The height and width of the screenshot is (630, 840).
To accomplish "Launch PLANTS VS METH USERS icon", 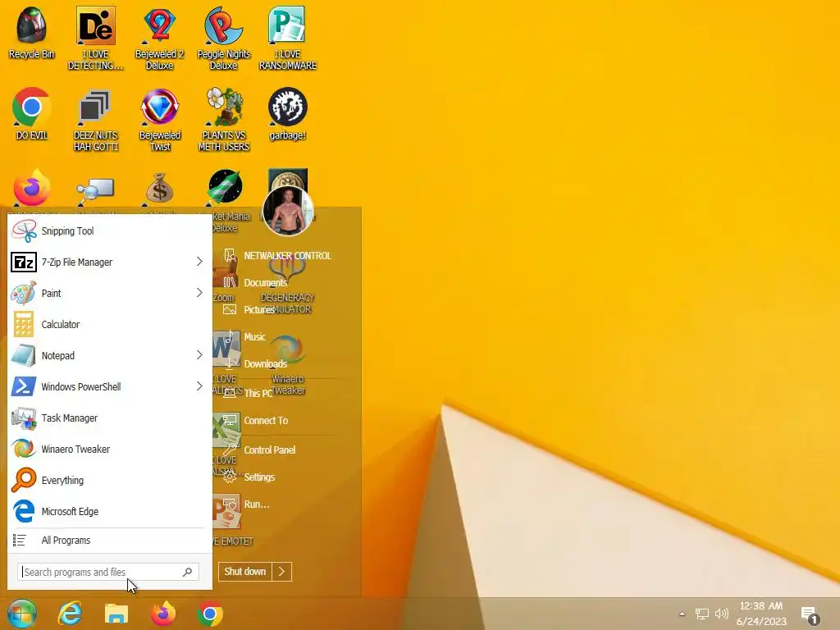I will (224, 120).
